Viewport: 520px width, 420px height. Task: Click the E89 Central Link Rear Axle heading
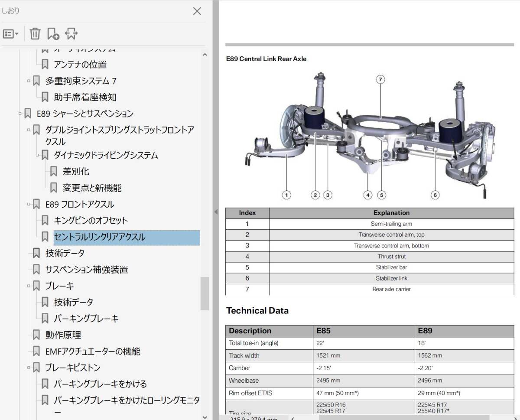click(x=266, y=59)
